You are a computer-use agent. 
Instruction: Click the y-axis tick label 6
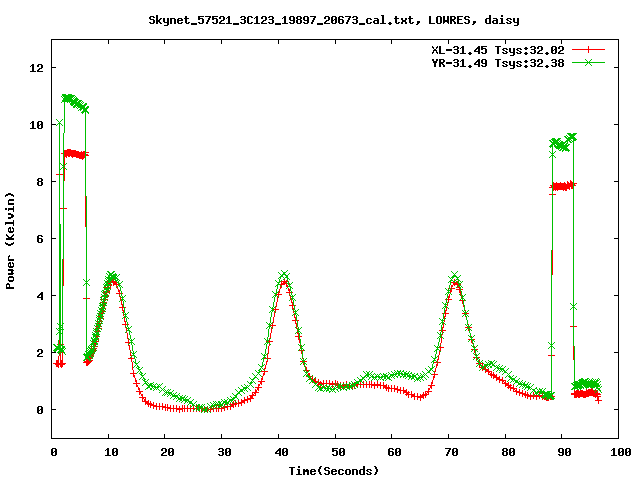(x=40, y=239)
